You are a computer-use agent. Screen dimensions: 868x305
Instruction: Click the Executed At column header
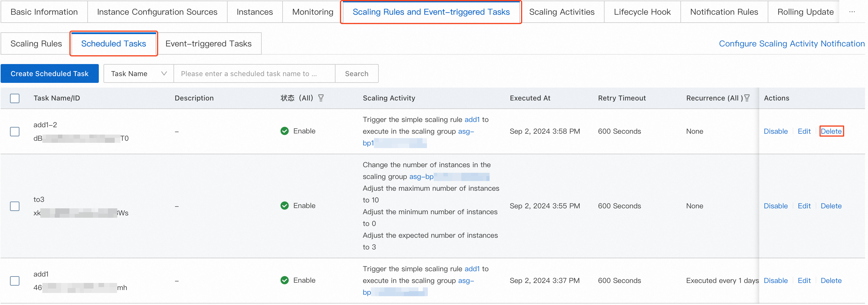click(530, 98)
